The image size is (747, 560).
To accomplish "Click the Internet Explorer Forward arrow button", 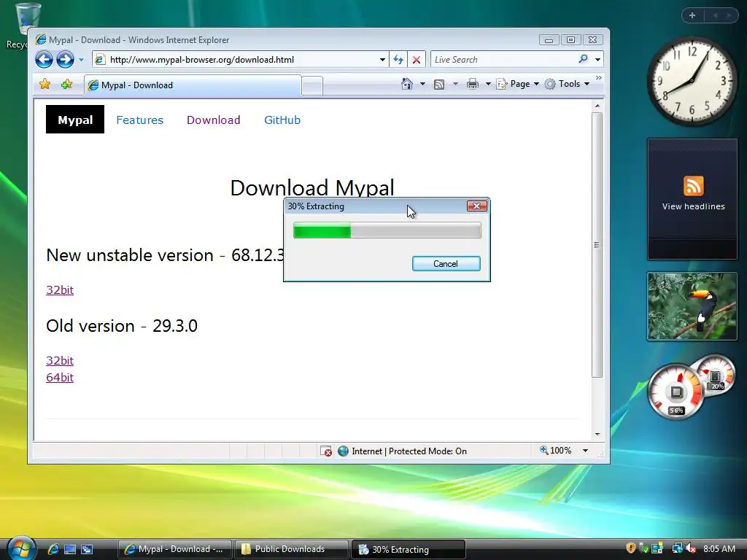I will (x=65, y=60).
